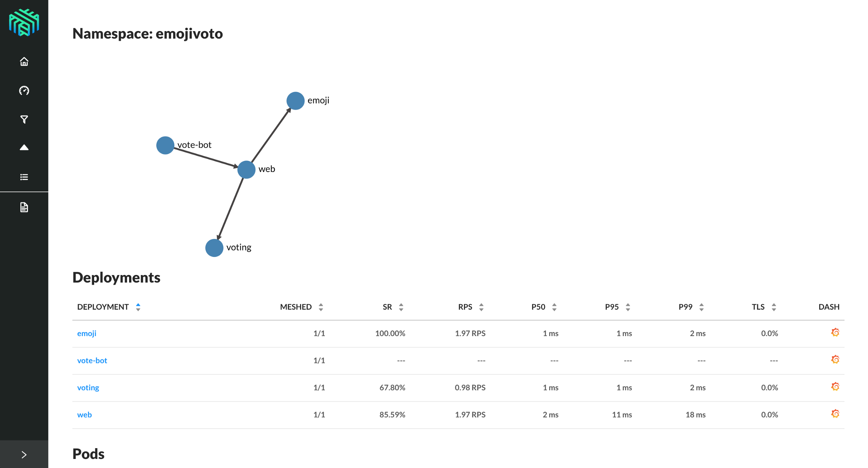Sort table by SR column
The image size is (868, 468).
point(387,307)
